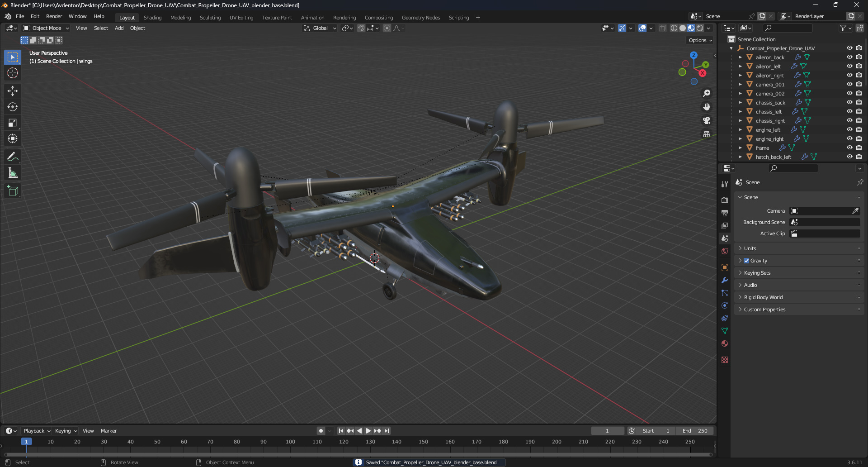Switch to wireframe viewport shading
Viewport: 868px width, 467px height.
(x=674, y=28)
